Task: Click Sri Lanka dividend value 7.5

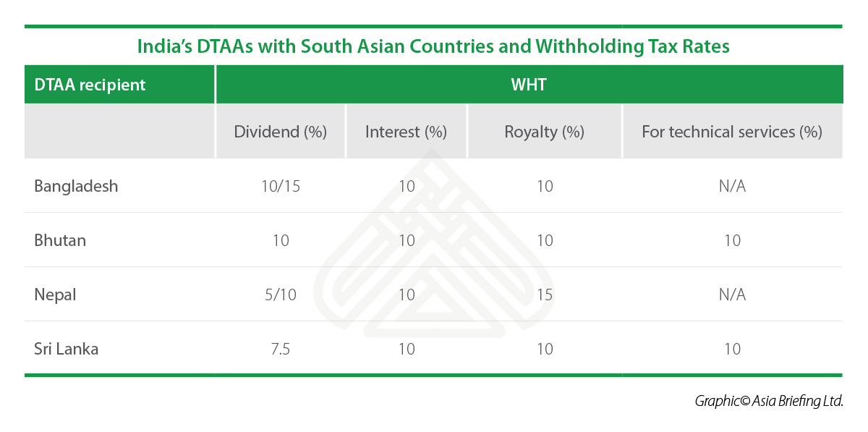Action: 281,349
